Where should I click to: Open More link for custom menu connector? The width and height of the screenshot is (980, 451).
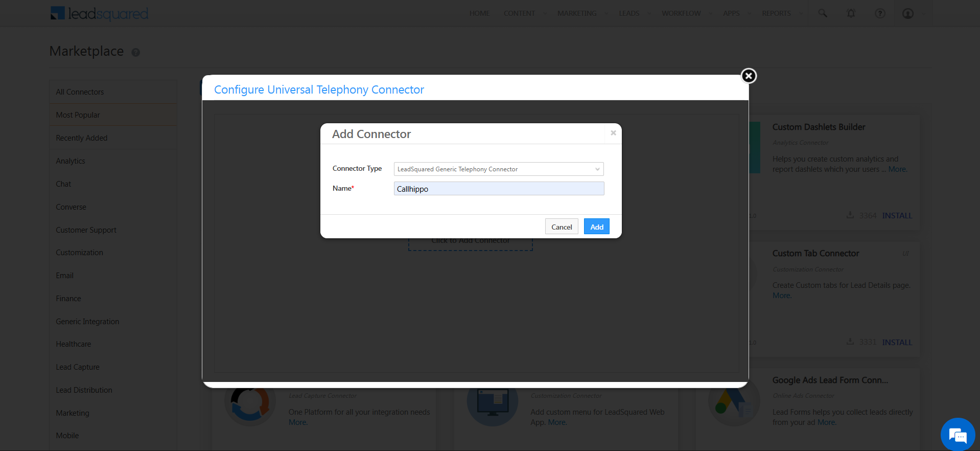557,422
